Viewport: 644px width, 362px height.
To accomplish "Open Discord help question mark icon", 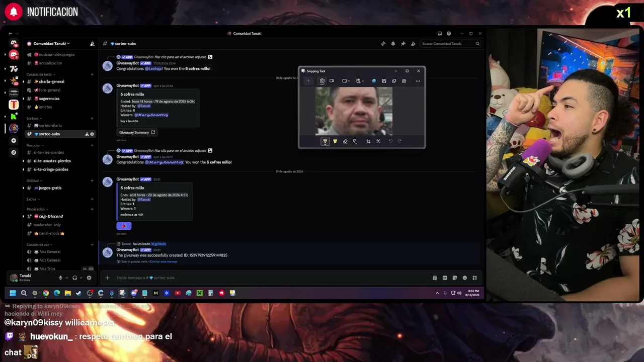I will 449,34.
